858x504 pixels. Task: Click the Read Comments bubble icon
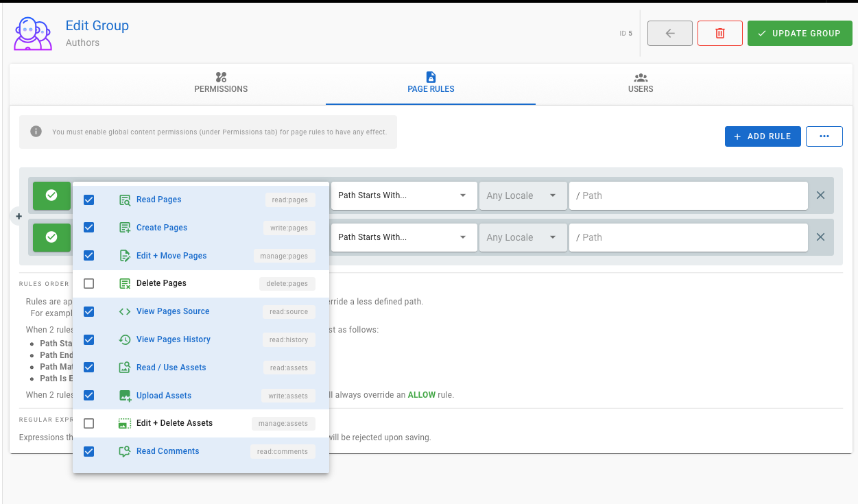pyautogui.click(x=125, y=451)
